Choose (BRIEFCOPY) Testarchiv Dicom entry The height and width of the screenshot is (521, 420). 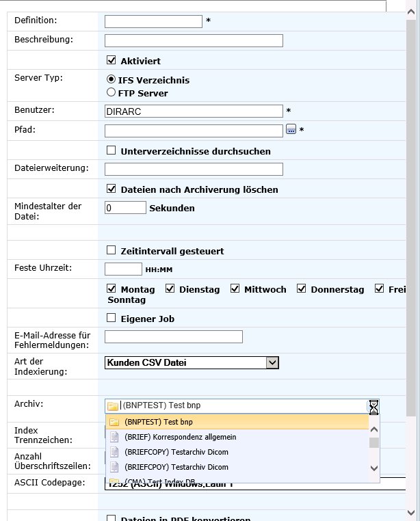(237, 452)
